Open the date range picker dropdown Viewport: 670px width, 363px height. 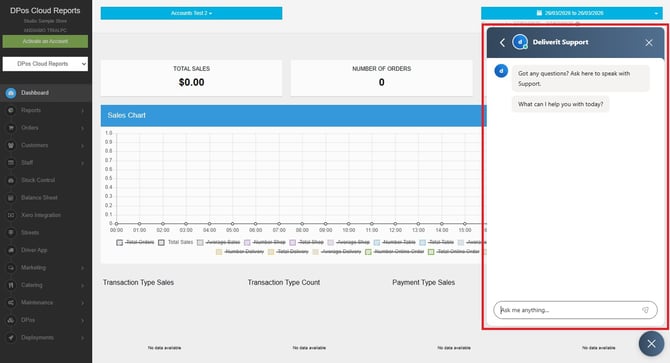[572, 13]
